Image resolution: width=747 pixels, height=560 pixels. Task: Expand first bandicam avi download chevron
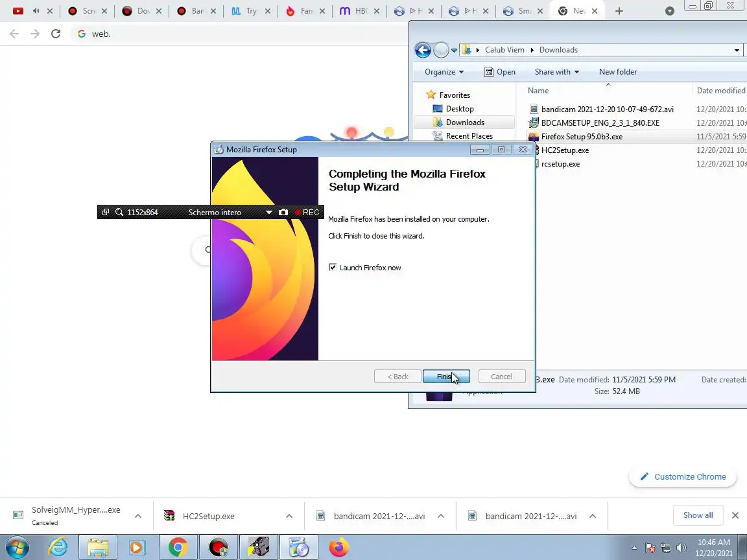441,516
